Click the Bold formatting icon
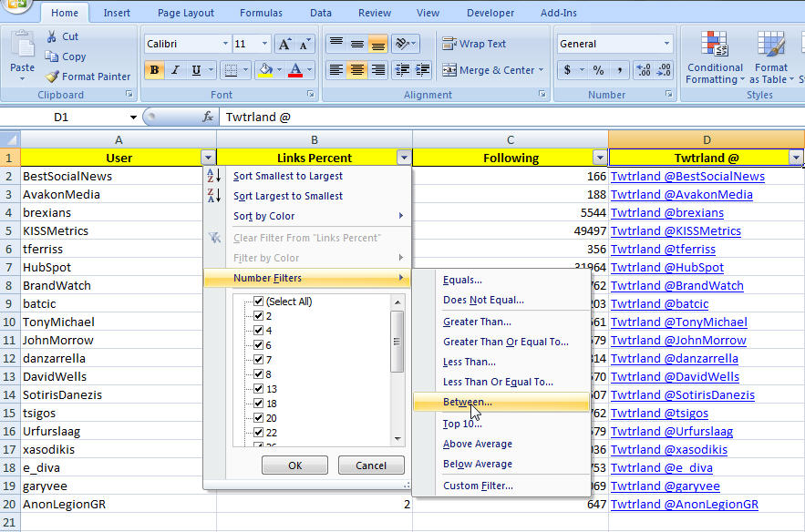805x532 pixels. tap(154, 70)
